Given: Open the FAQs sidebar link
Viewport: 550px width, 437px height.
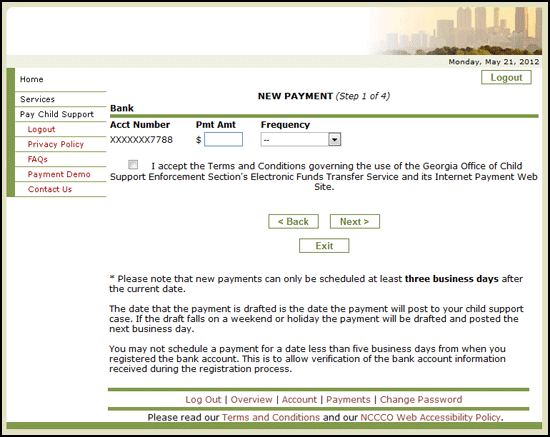Looking at the screenshot, I should pos(38,159).
